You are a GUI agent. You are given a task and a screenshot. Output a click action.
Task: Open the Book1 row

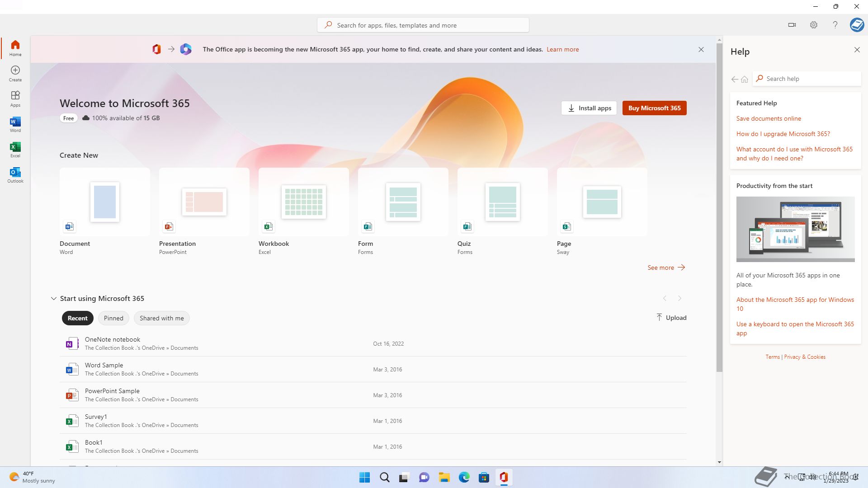point(373,447)
